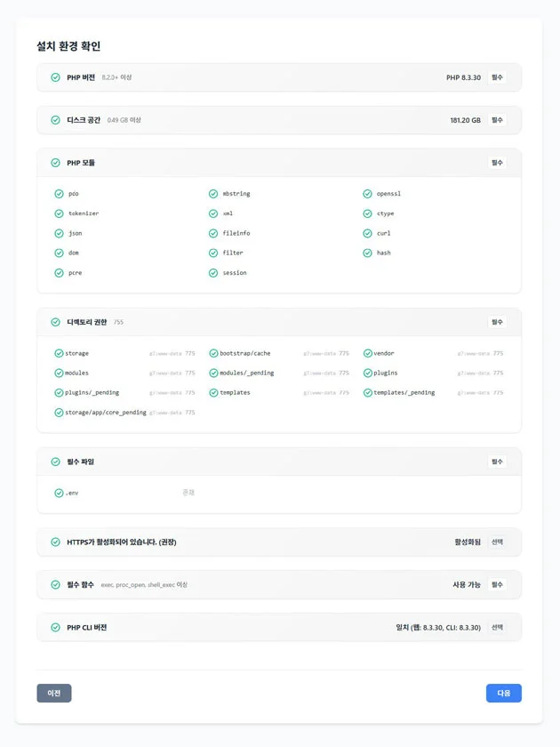Screen dimensions: 560x747
Task: Click the check icon for tokenizer module
Action: tap(59, 213)
